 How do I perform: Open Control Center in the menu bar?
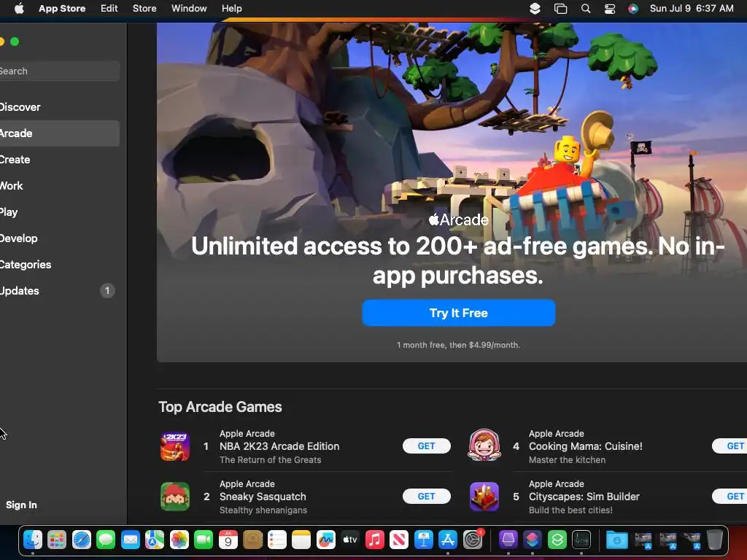(610, 9)
